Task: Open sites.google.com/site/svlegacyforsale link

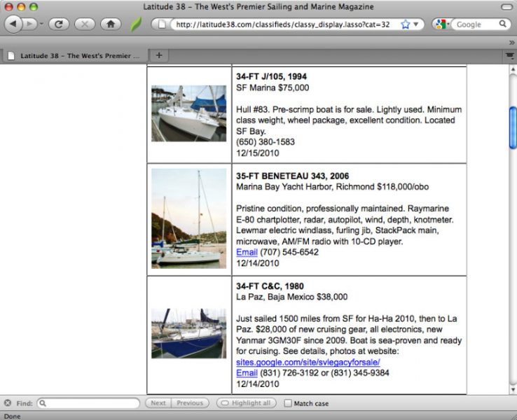Action: pyautogui.click(x=308, y=363)
